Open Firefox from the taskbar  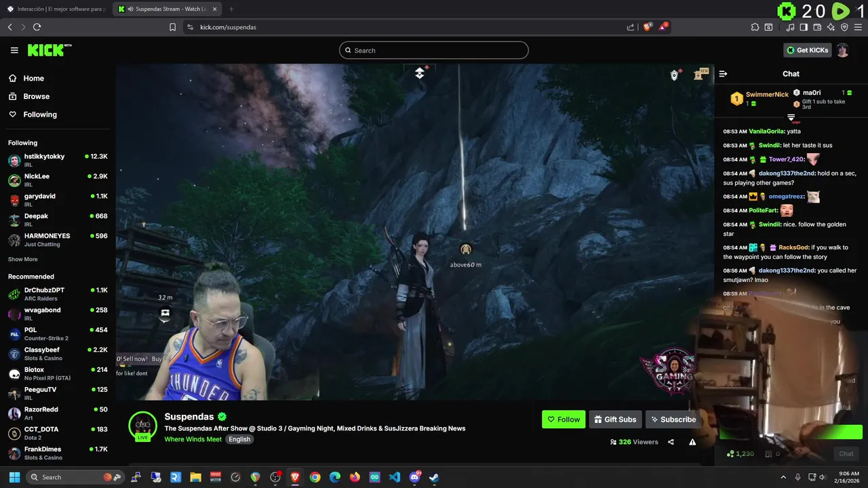pos(355,477)
